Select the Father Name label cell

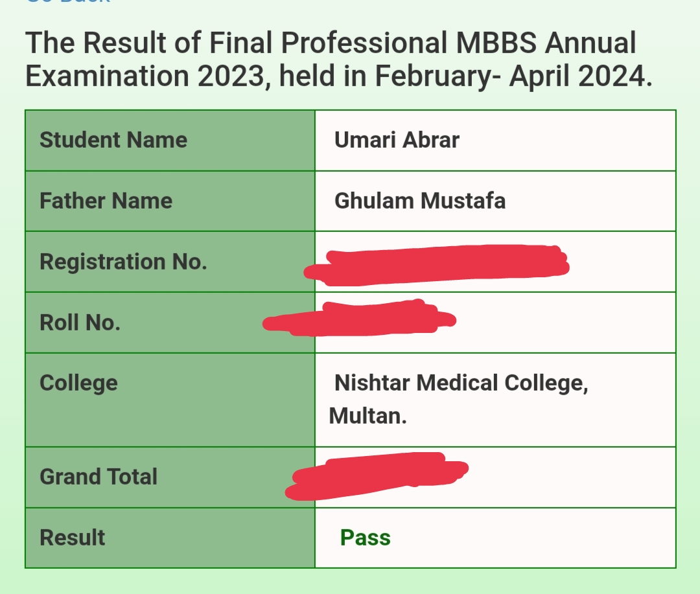point(170,201)
